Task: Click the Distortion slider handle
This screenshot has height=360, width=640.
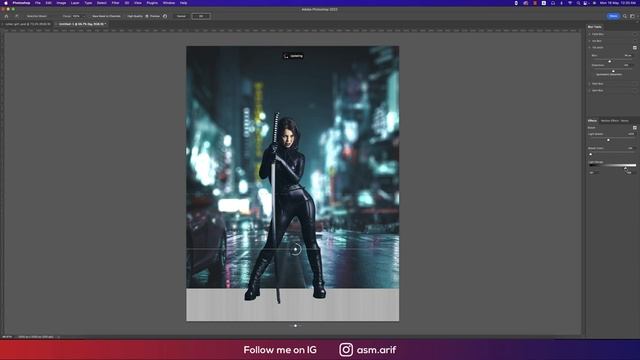Action: point(613,71)
